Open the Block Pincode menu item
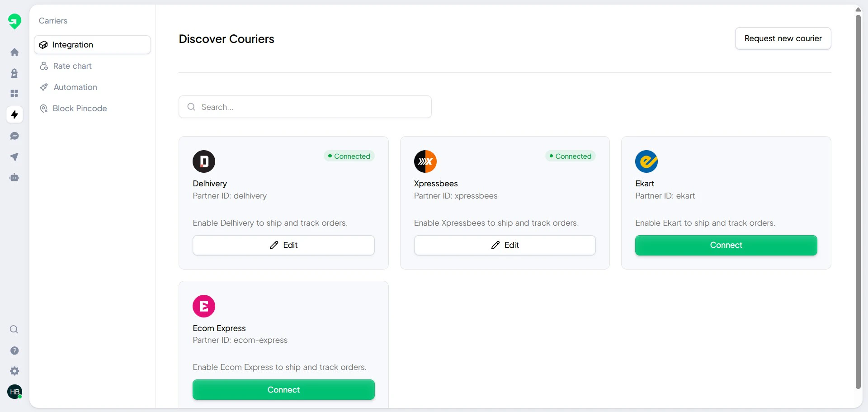Viewport: 868px width, 412px height. click(92, 109)
